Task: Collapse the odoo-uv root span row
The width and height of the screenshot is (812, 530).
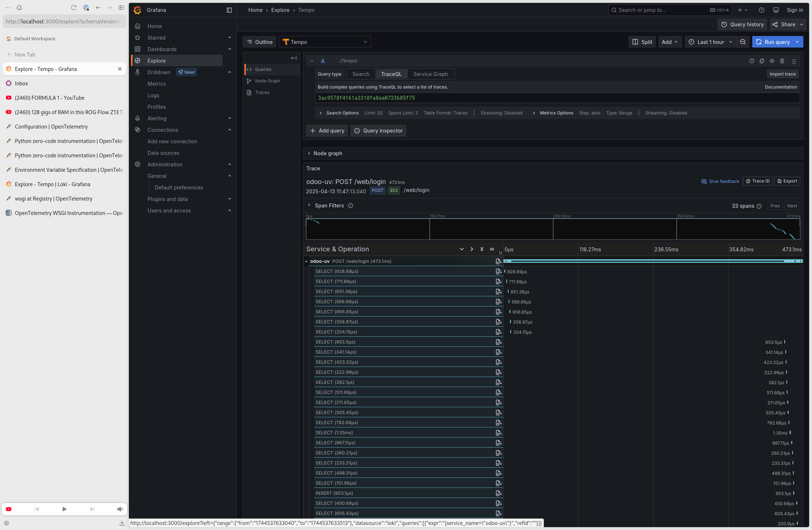Action: pos(307,261)
